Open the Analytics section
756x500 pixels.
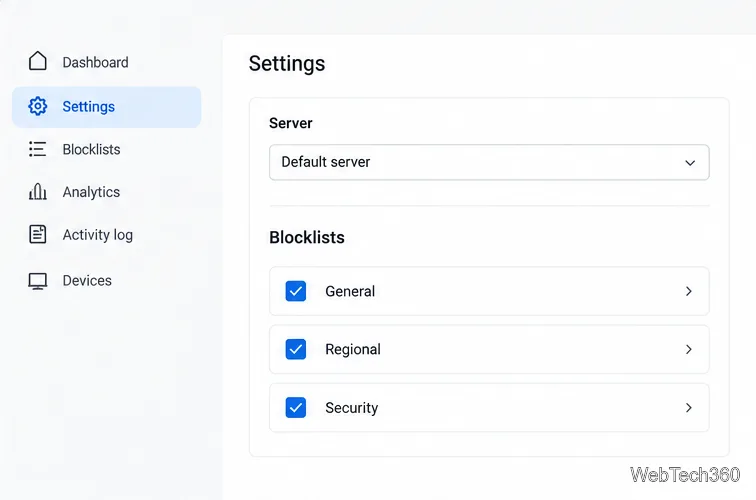[91, 192]
